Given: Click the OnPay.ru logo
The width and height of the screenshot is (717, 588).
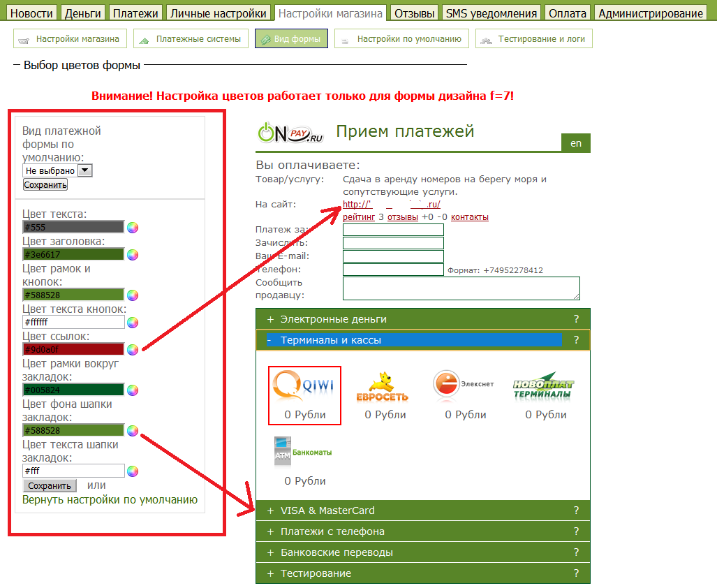Looking at the screenshot, I should point(291,132).
